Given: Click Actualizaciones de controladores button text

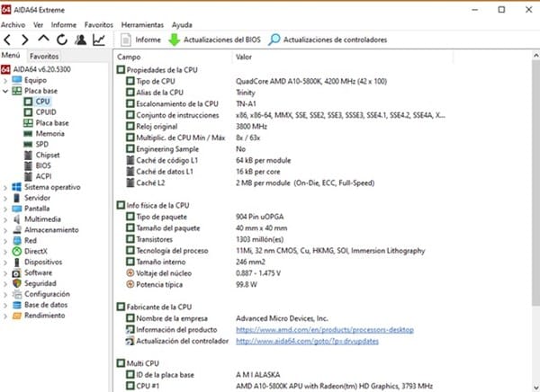Looking at the screenshot, I should 335,40.
